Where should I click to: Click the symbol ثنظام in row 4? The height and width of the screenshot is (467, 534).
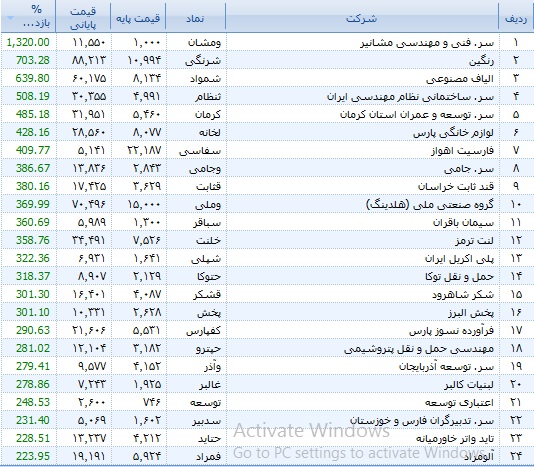[208, 97]
